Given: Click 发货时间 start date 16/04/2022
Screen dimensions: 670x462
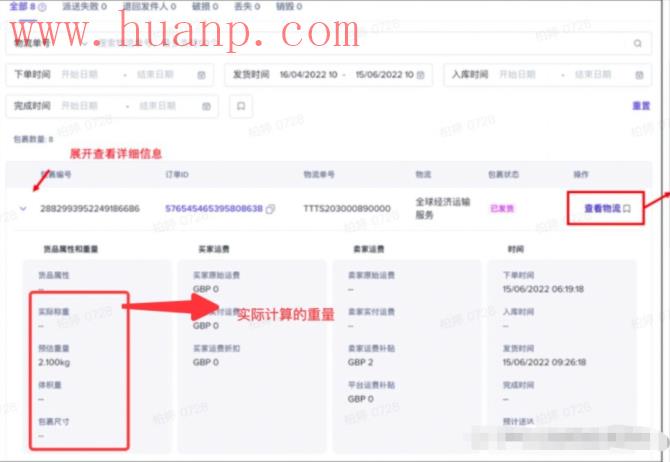Looking at the screenshot, I should [x=309, y=75].
